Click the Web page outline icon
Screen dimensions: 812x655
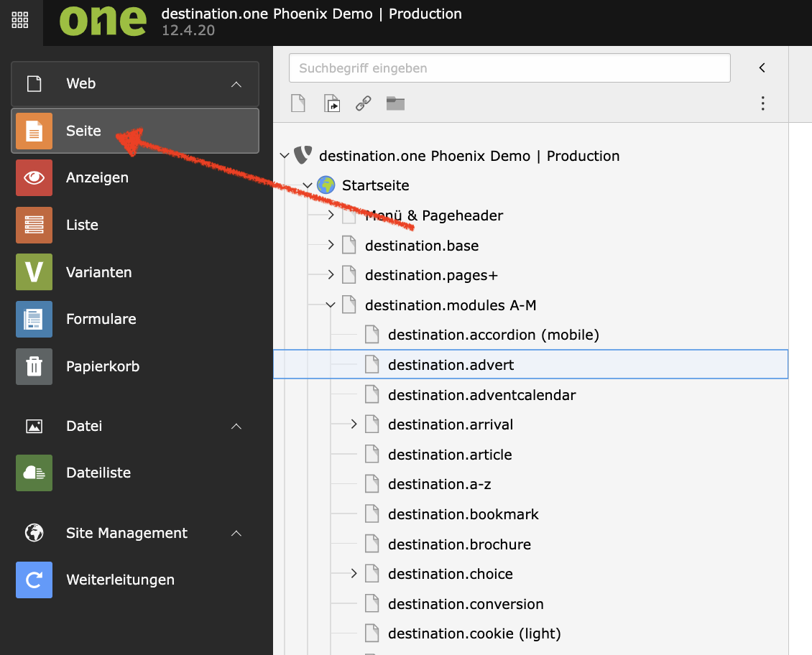(x=34, y=84)
